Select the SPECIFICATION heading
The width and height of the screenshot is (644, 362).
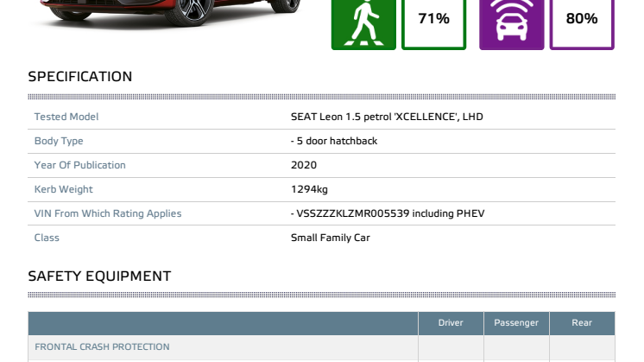pyautogui.click(x=80, y=76)
